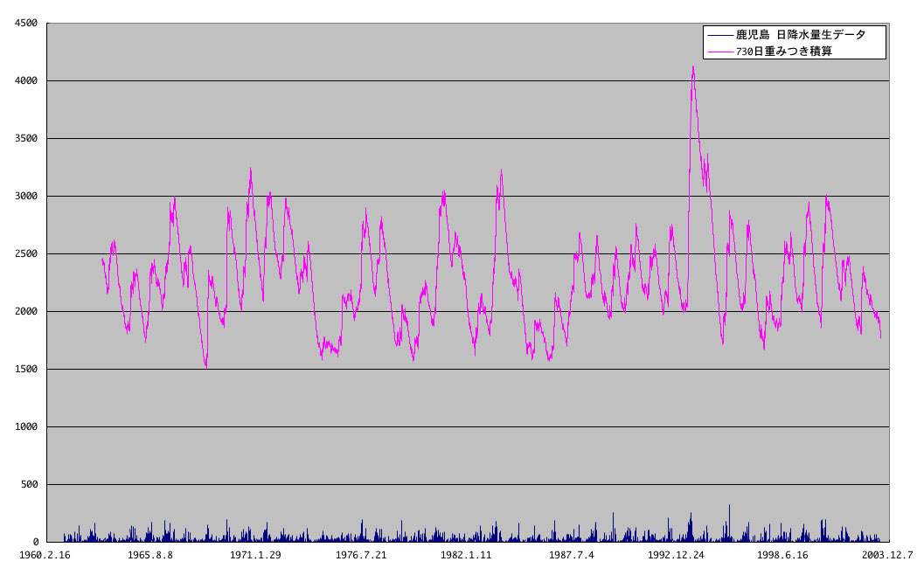Click the 1982.1.11 date label

point(466,555)
